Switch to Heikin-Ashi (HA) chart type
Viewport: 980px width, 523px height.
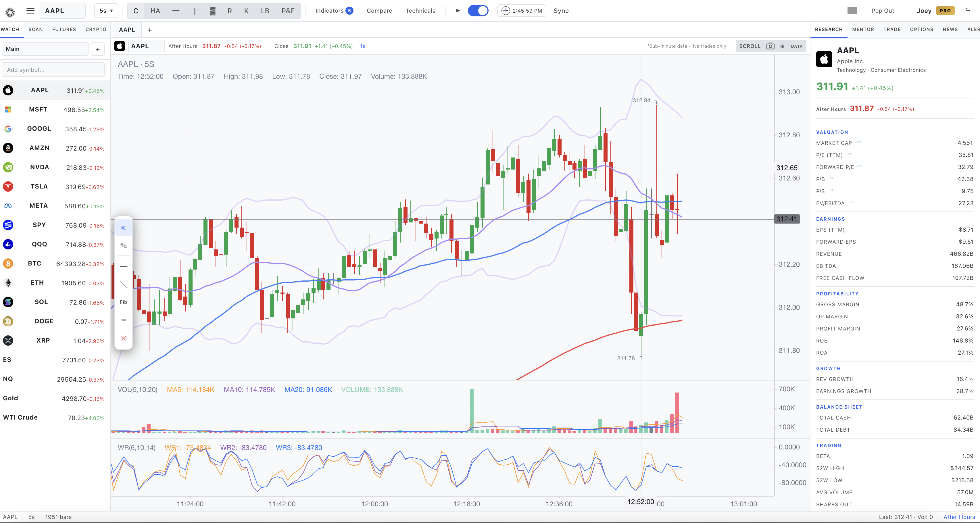point(155,11)
